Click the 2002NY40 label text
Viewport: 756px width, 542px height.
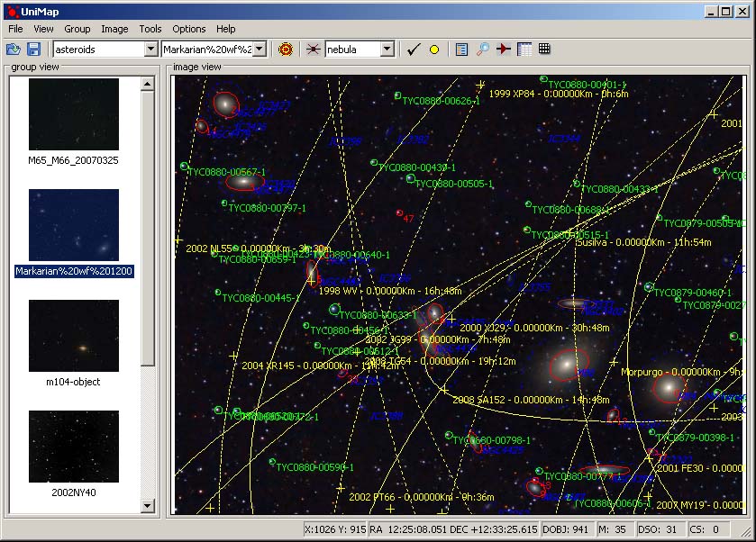click(74, 492)
